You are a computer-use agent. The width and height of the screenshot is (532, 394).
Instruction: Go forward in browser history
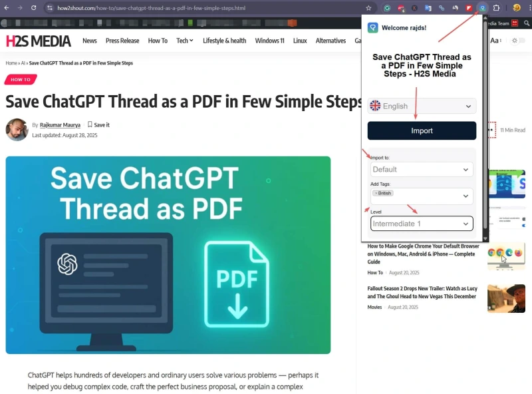(x=20, y=8)
